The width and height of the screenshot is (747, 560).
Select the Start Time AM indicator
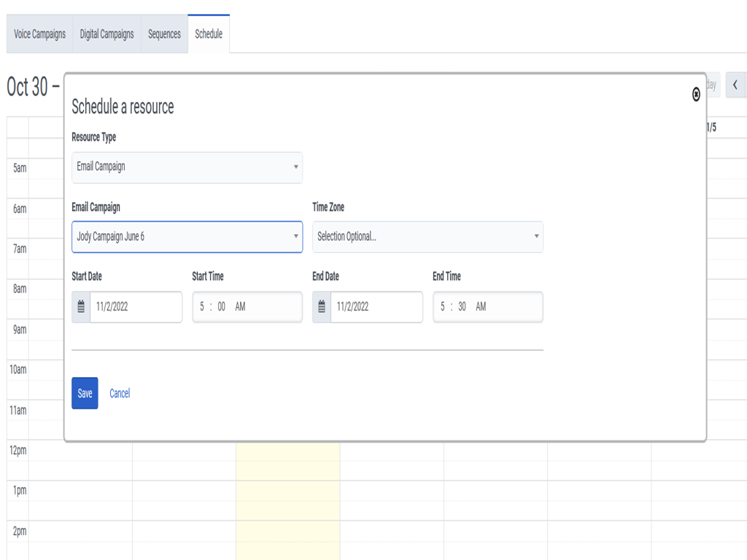tap(241, 307)
